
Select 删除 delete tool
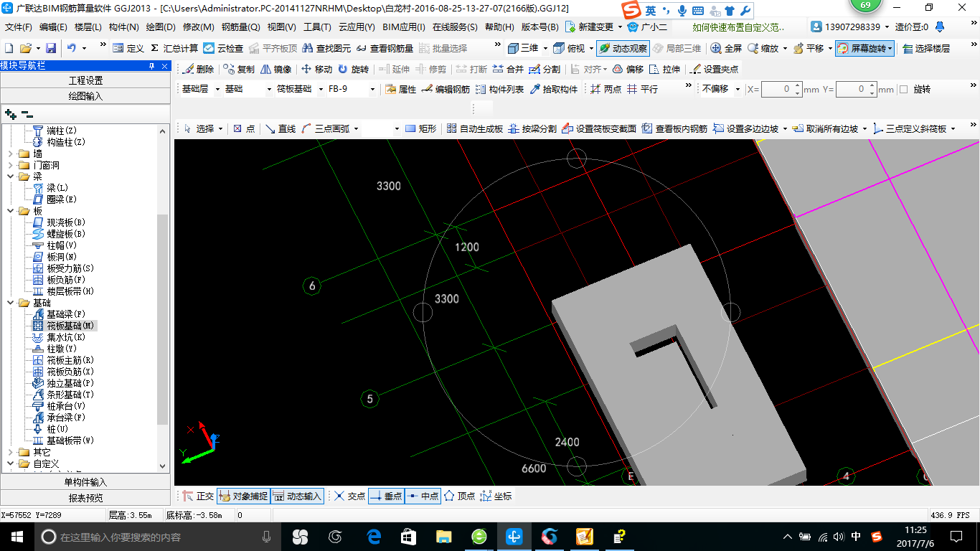pos(199,69)
